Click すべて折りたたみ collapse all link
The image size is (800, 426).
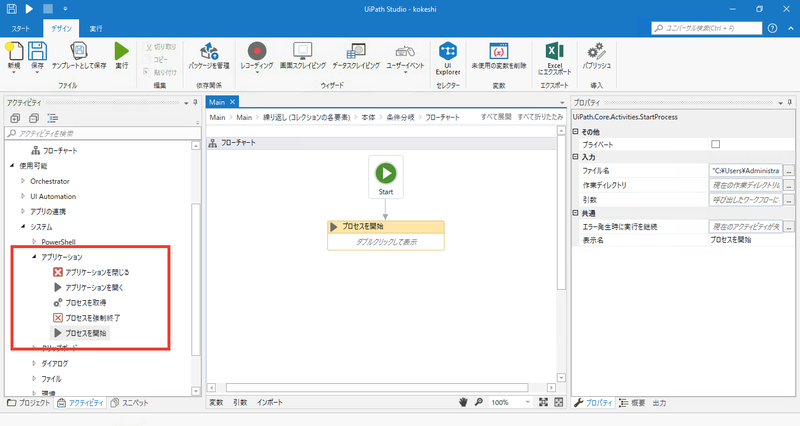tap(540, 117)
